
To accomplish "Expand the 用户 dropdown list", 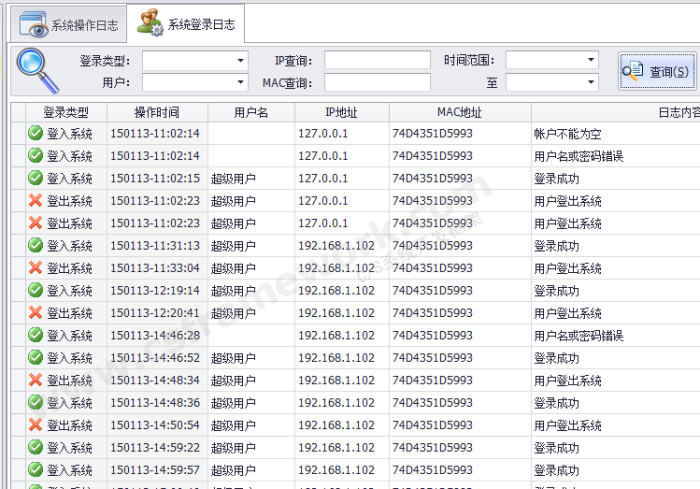I will point(240,83).
